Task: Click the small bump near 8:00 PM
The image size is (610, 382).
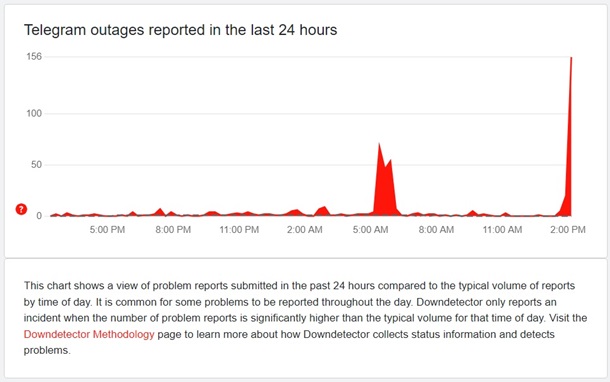Action: 160,209
